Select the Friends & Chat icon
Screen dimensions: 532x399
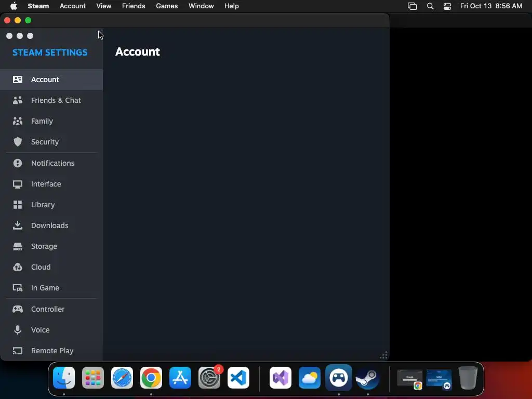coord(18,100)
